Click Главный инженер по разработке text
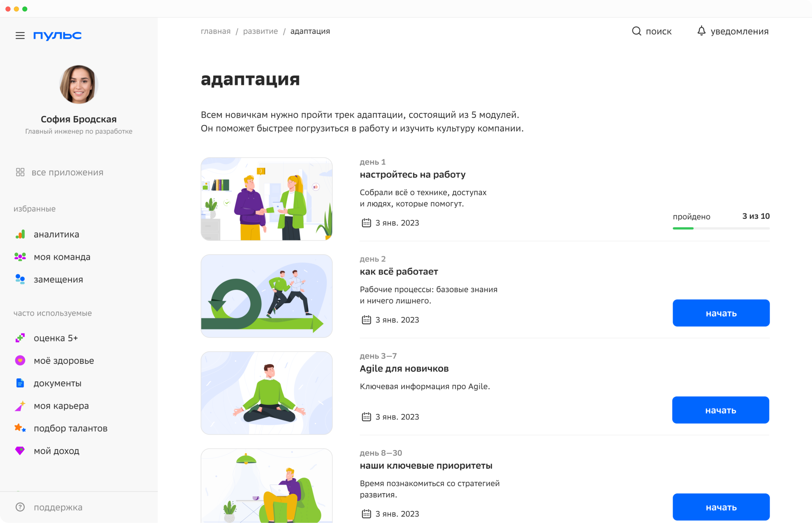This screenshot has width=812, height=523. click(79, 131)
